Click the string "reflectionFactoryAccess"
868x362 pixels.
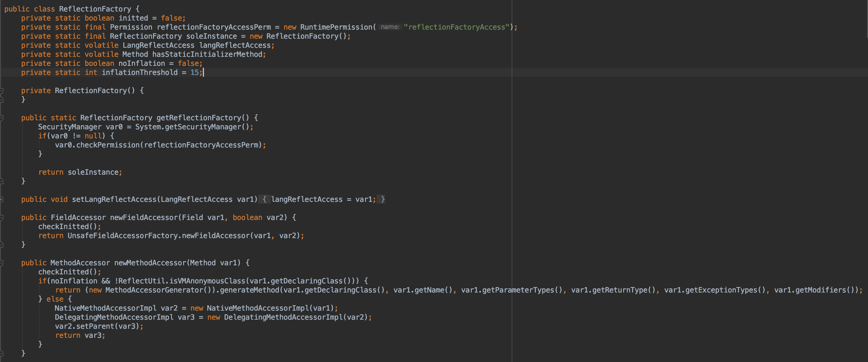(456, 27)
